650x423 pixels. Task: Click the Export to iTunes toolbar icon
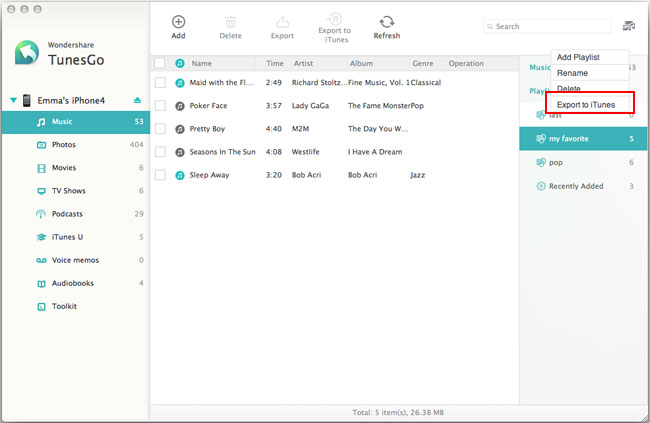(335, 19)
